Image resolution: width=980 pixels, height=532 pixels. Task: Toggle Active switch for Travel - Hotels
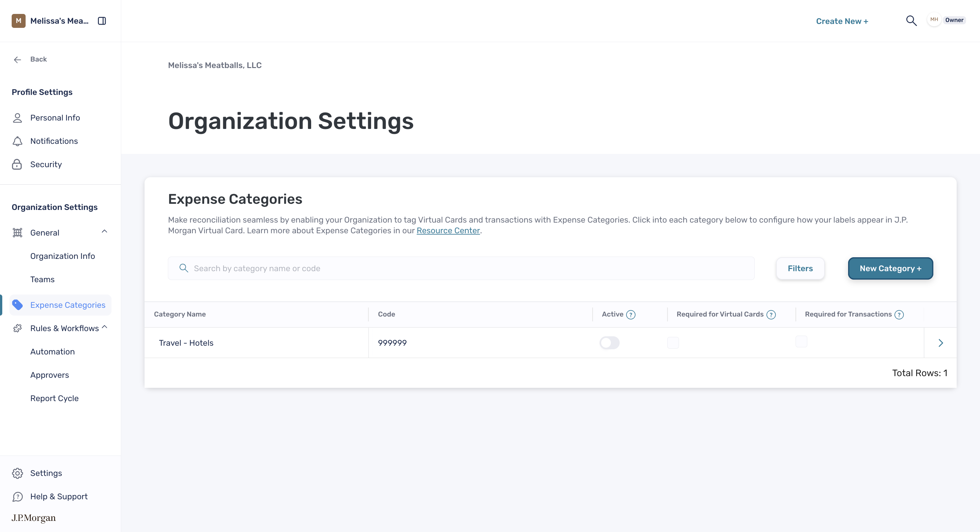(610, 343)
